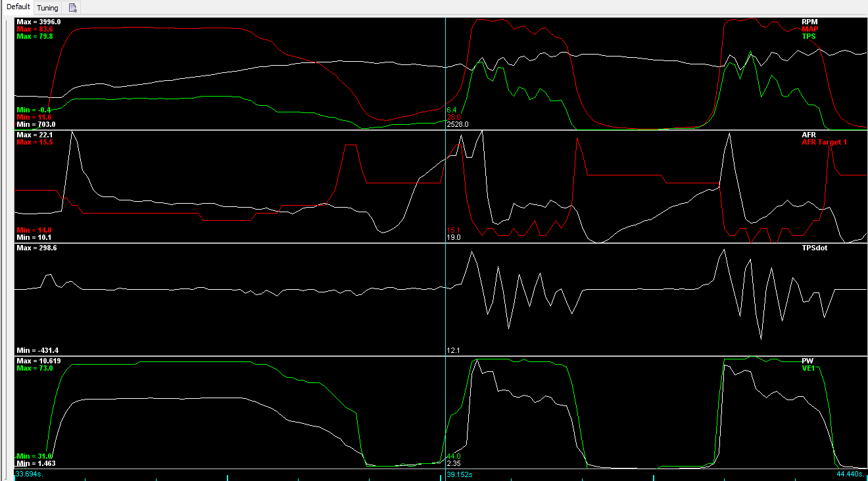
Task: Click the Min = -431.4 readout
Action: (37, 350)
